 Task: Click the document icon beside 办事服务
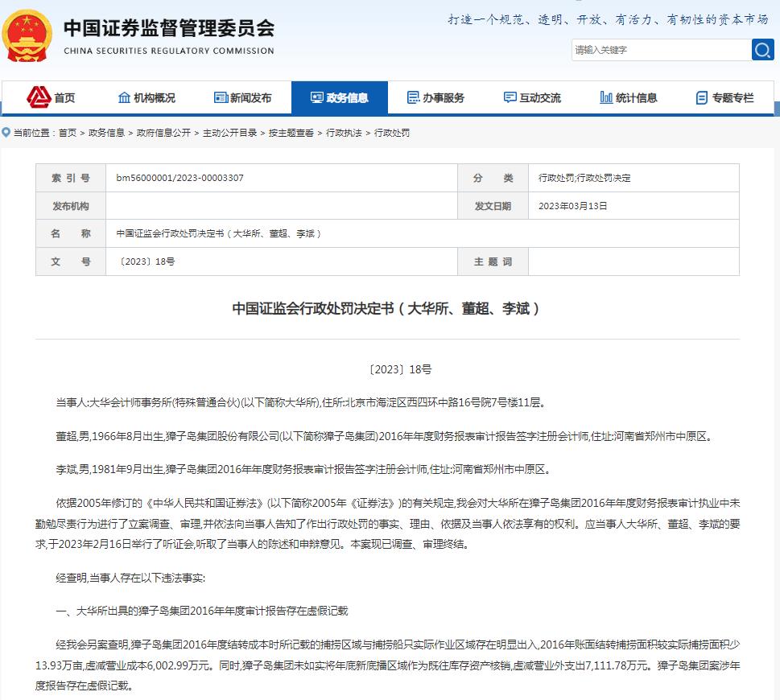coord(414,97)
